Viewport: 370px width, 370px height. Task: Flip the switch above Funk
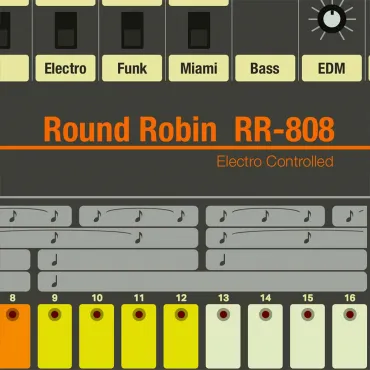[132, 30]
